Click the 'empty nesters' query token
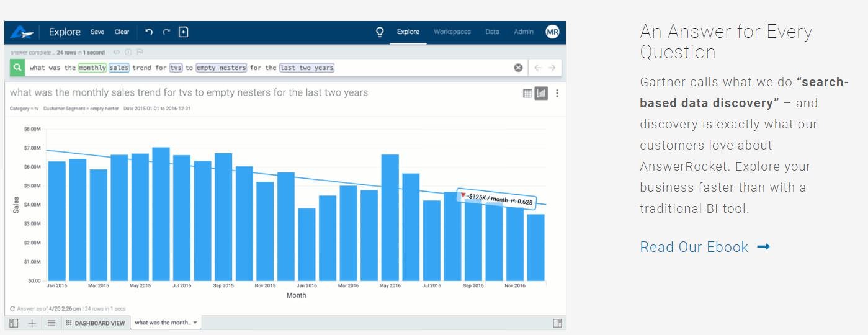 221,68
